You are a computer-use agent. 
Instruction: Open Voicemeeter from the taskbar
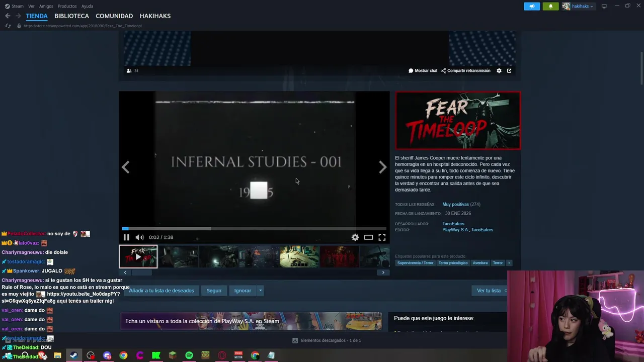point(238,355)
